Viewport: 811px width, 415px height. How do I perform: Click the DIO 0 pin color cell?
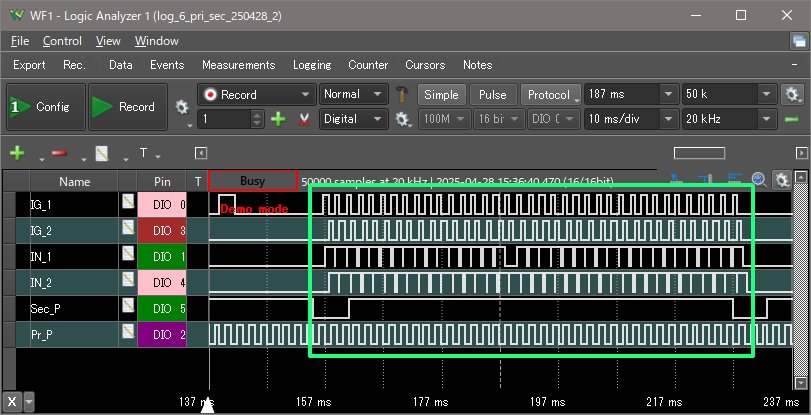pyautogui.click(x=162, y=205)
